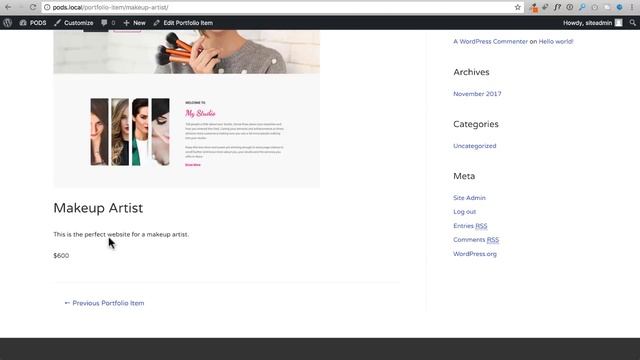Click the Site Admin link
Image resolution: width=640 pixels, height=360 pixels.
click(469, 198)
